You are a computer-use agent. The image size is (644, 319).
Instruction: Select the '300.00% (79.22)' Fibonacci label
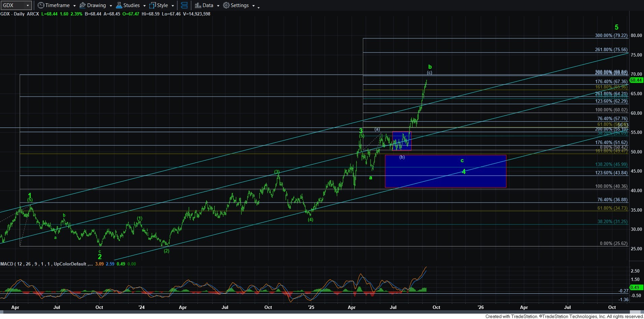(x=611, y=35)
